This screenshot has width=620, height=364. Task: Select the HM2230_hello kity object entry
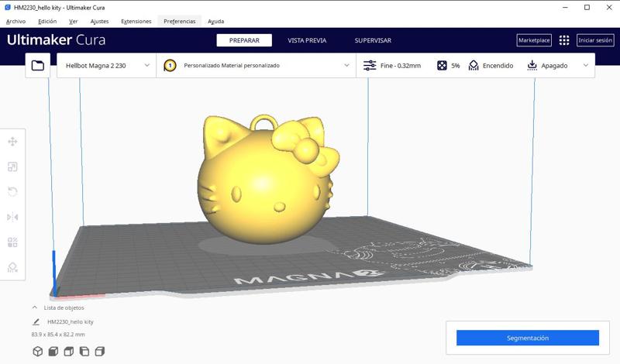coord(71,321)
